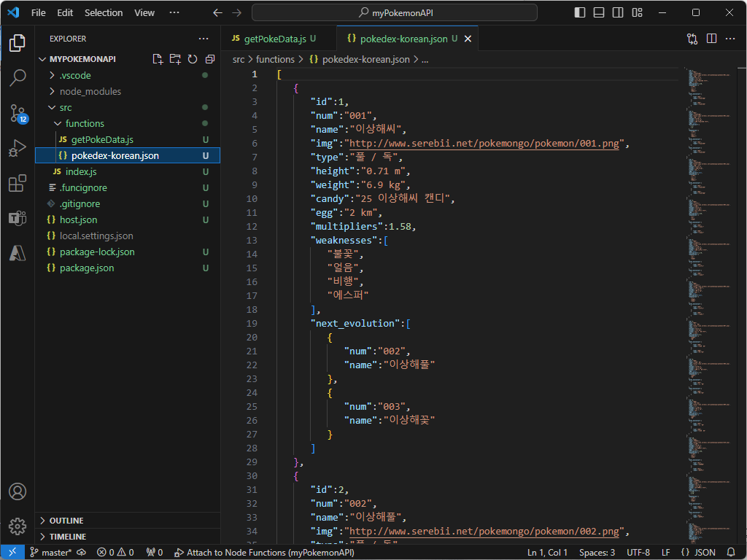Change indentation via Spaces: 3
Screen dimensions: 747x560
point(597,553)
